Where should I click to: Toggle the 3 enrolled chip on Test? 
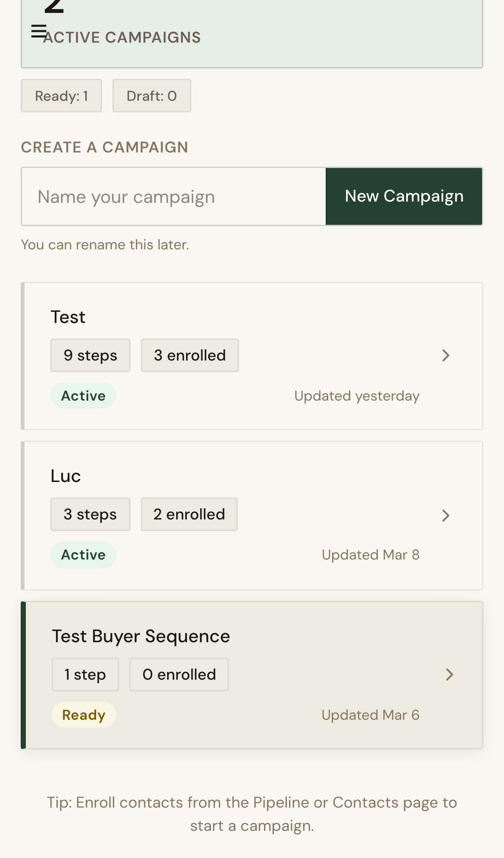[x=190, y=355]
